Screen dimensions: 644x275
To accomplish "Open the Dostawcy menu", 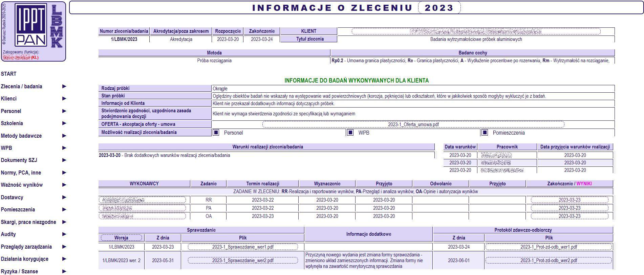I will [12, 197].
